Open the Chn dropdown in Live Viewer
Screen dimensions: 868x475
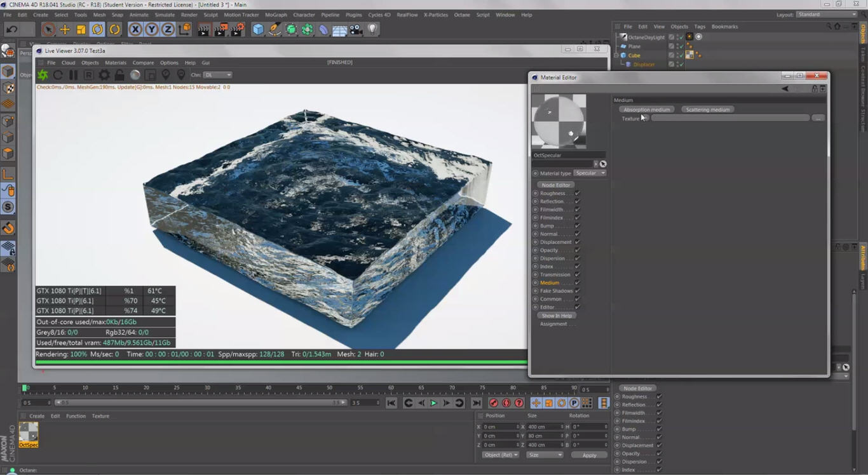tap(217, 75)
